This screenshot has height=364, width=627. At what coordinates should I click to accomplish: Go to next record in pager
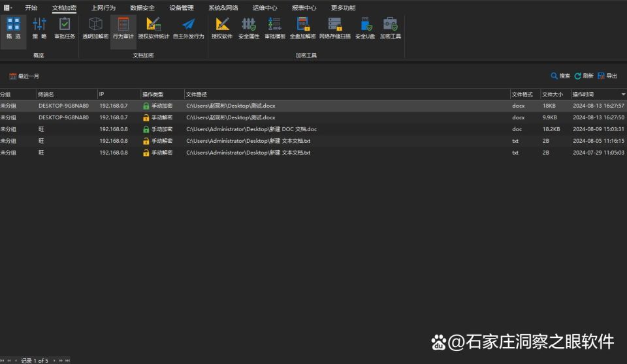(54, 361)
